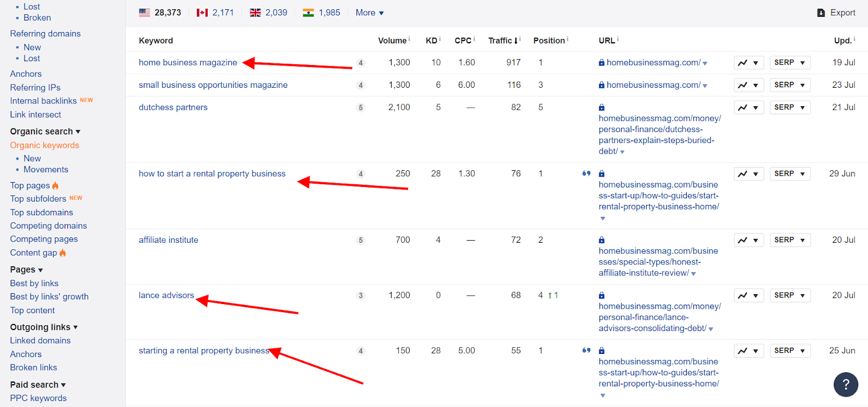The image size is (868, 407).
Task: Click the word count badge for dutchess partners
Action: click(361, 108)
